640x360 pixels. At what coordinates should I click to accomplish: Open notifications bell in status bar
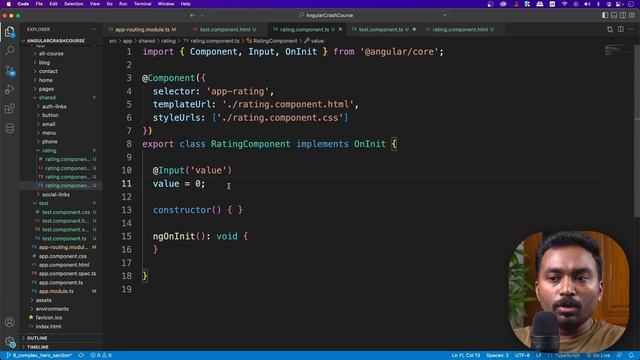coord(631,356)
